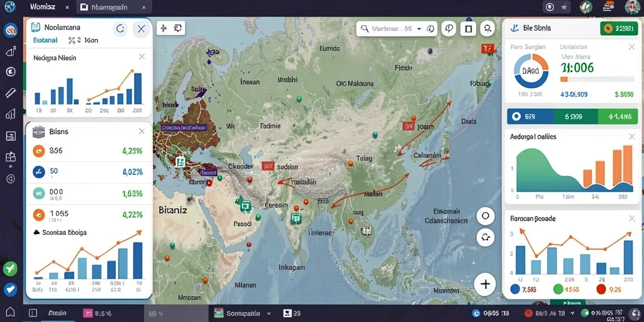Open the user profile photo at top right
Screen dimensions: 644x322
coord(632,6)
